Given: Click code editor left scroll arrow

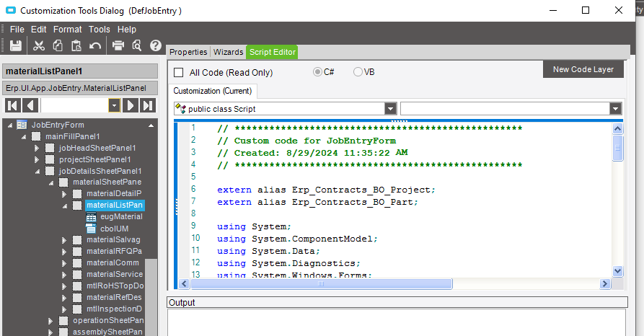Looking at the screenshot, I should (x=184, y=284).
